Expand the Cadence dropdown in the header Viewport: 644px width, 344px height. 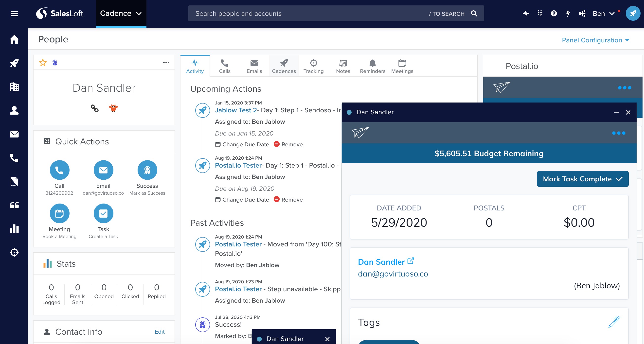[121, 14]
